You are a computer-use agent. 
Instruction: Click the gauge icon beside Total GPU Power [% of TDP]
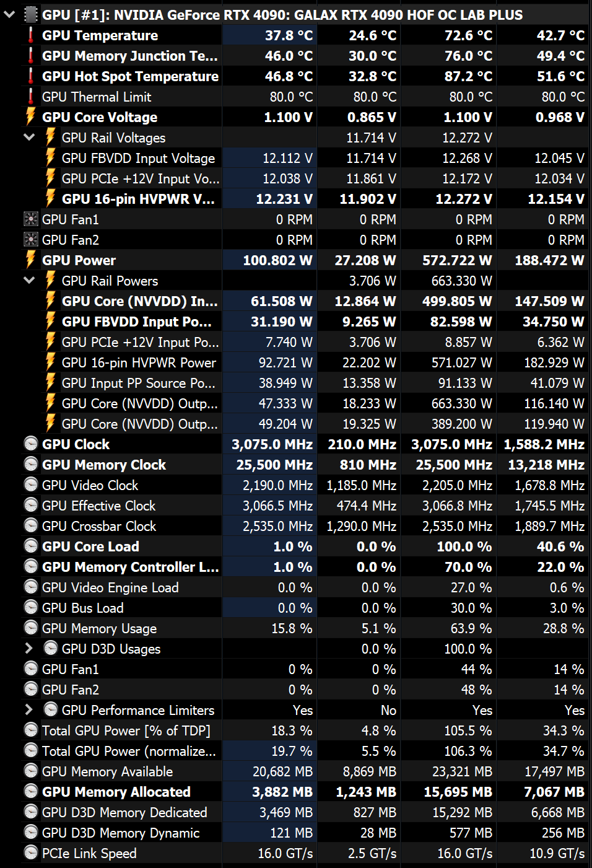[31, 730]
